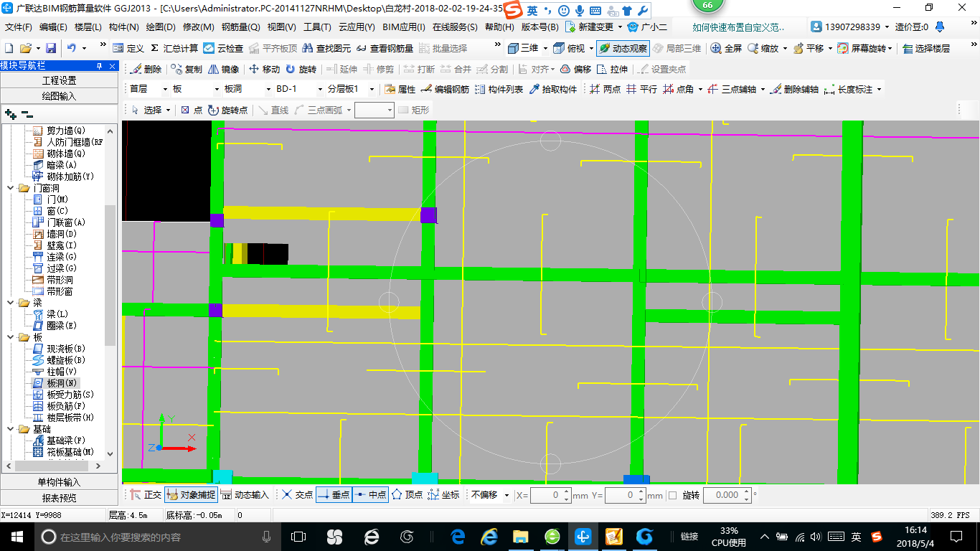Open 帮助(H) menu
This screenshot has width=980, height=551.
pos(499,27)
